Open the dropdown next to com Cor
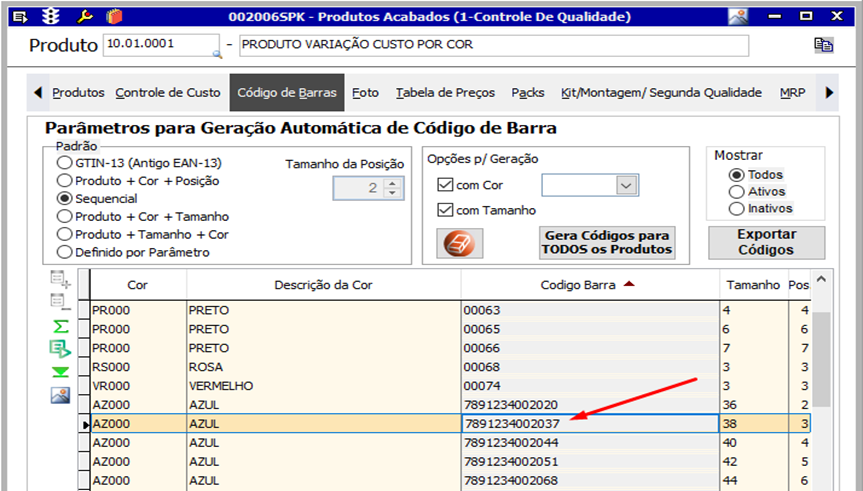863x491 pixels. click(626, 186)
